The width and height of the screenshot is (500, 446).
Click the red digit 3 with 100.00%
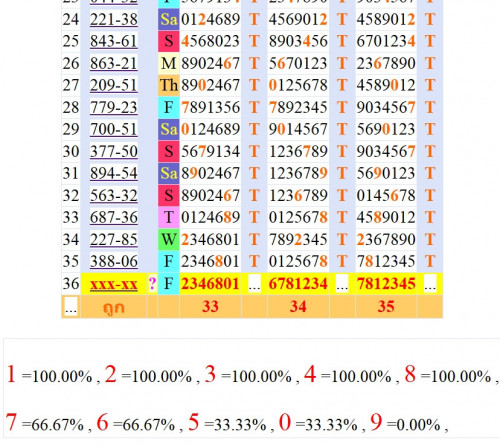click(210, 374)
